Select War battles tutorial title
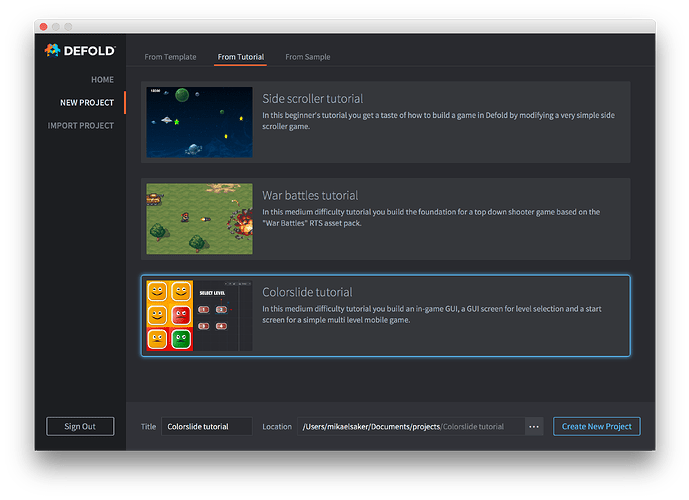 [x=310, y=196]
